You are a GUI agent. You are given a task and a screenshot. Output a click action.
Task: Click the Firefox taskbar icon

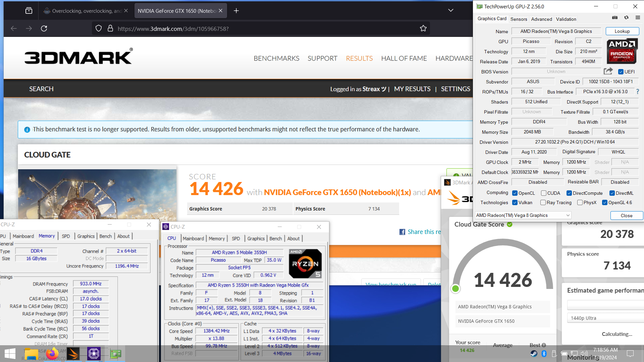click(52, 354)
